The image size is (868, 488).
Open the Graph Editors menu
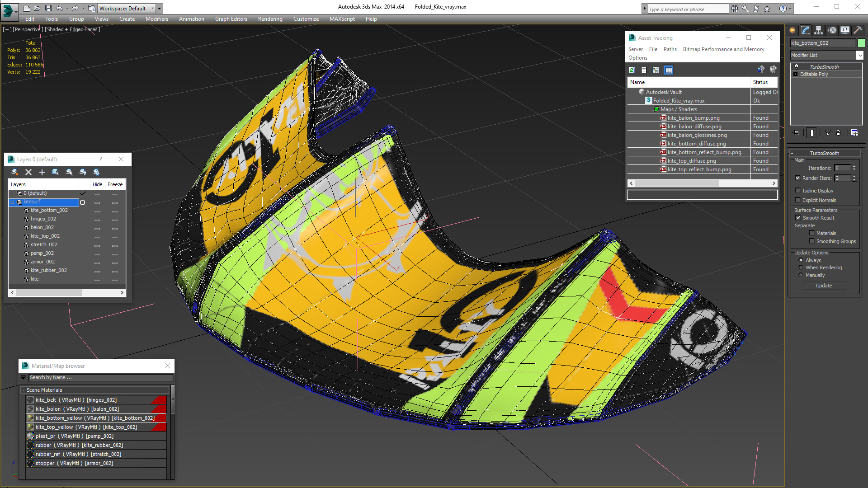[231, 19]
